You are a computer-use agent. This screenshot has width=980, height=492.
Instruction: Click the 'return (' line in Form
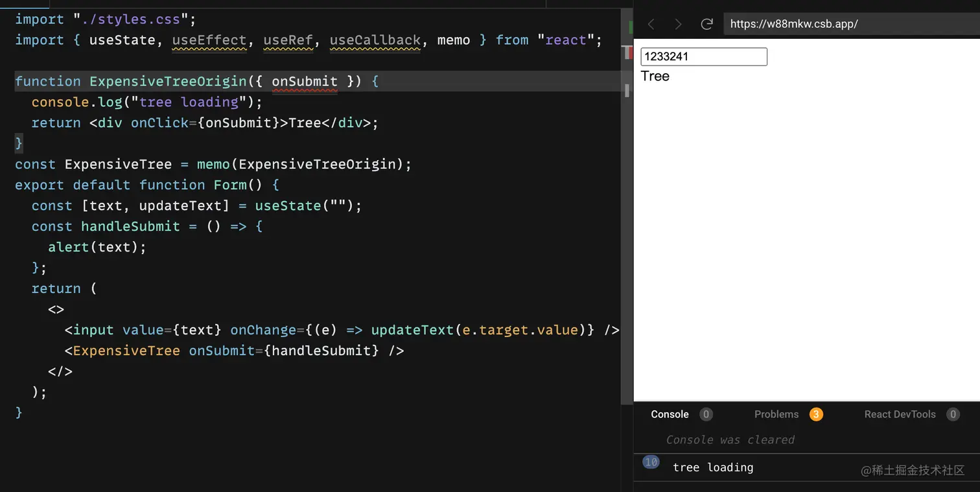click(x=64, y=289)
